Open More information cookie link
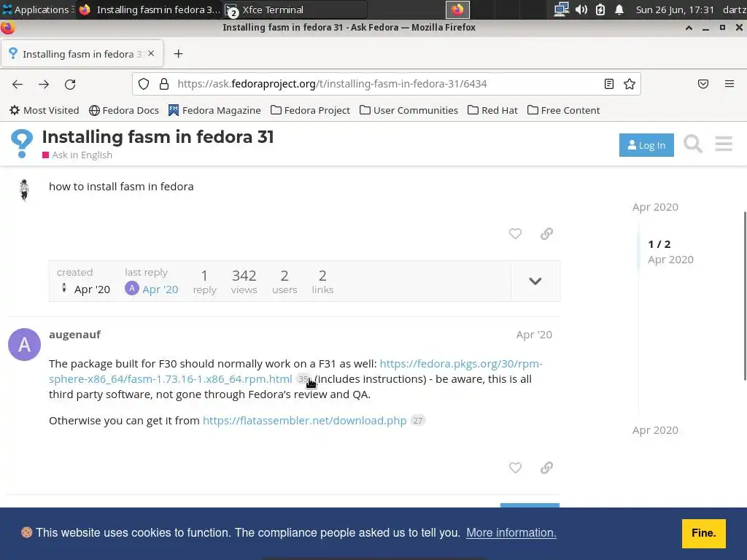Viewport: 747px width, 560px height. tap(511, 533)
